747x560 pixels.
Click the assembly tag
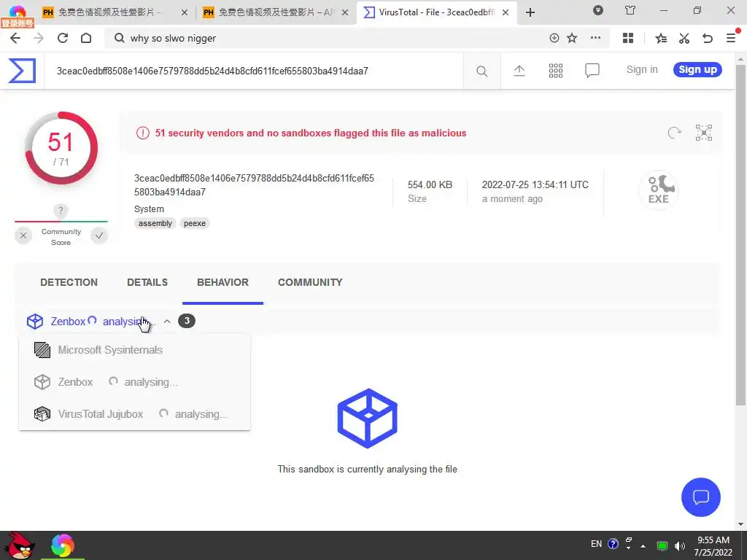[x=155, y=223]
